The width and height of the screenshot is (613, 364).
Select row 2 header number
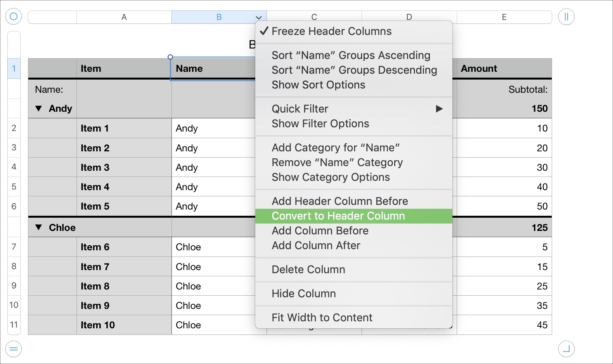(x=14, y=128)
